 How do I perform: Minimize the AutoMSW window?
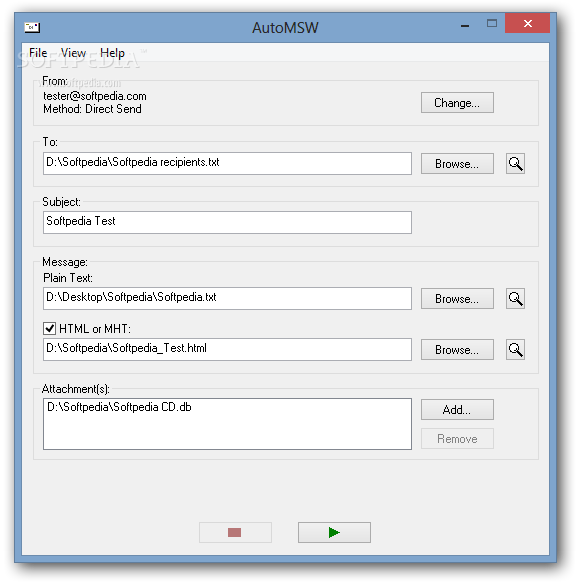tap(465, 25)
